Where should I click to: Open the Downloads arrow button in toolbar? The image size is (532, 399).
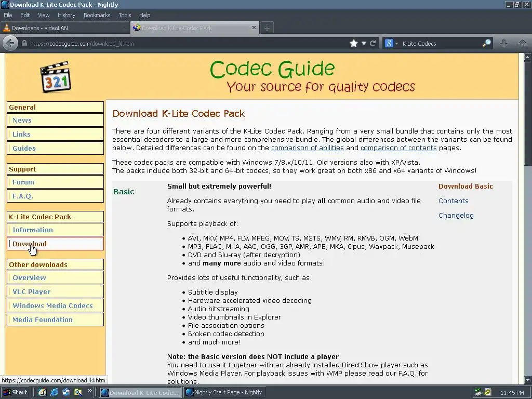(x=504, y=43)
